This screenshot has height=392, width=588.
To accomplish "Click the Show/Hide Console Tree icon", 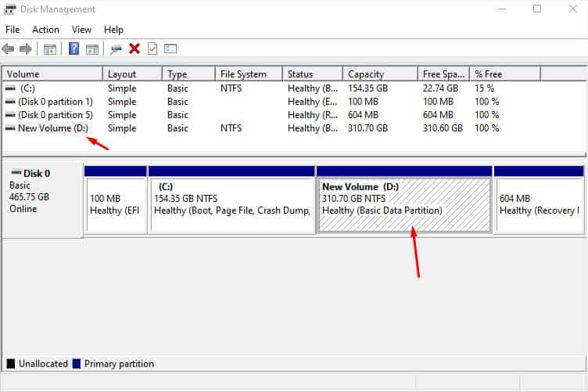I will coord(50,49).
